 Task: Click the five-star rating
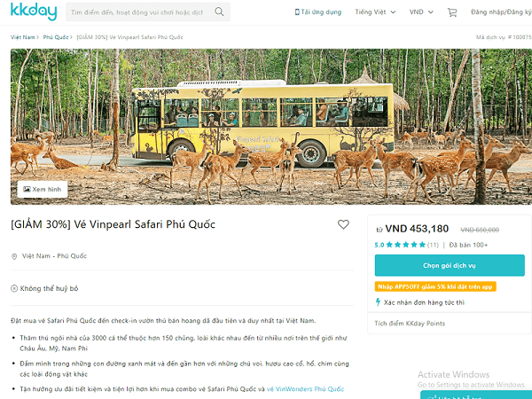point(402,245)
